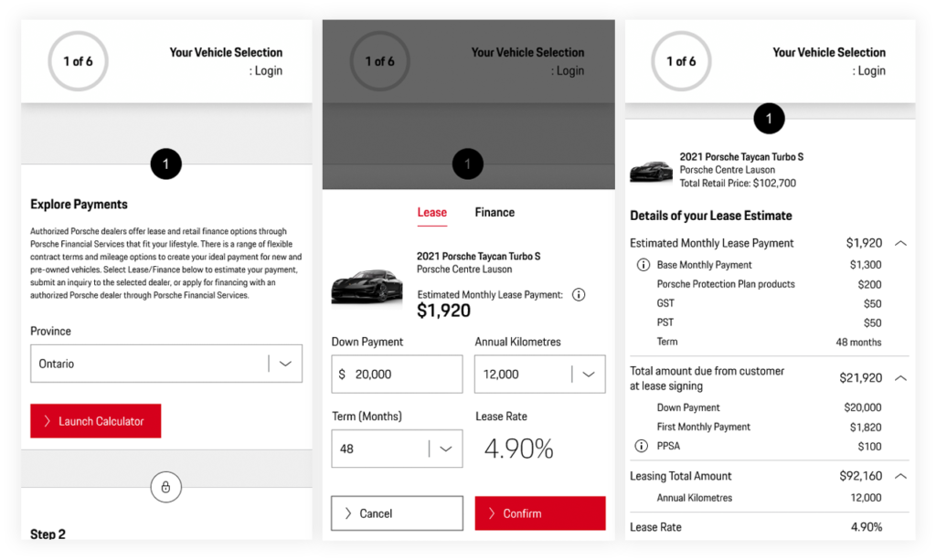This screenshot has width=936, height=560.
Task: Click the Confirm button
Action: pos(539,513)
